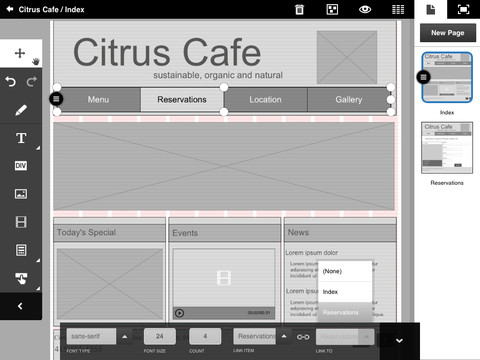480x360 pixels.
Task: Open the font type dropdown arrow
Action: point(125,337)
